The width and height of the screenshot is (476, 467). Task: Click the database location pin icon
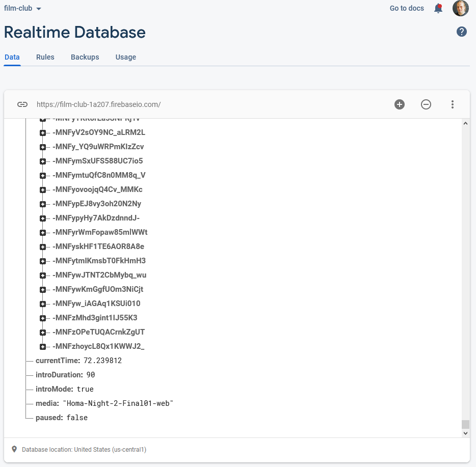tap(14, 450)
